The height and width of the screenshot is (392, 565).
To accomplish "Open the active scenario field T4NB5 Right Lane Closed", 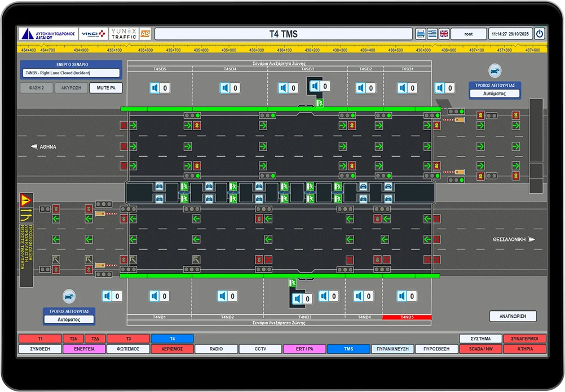I will [x=71, y=73].
